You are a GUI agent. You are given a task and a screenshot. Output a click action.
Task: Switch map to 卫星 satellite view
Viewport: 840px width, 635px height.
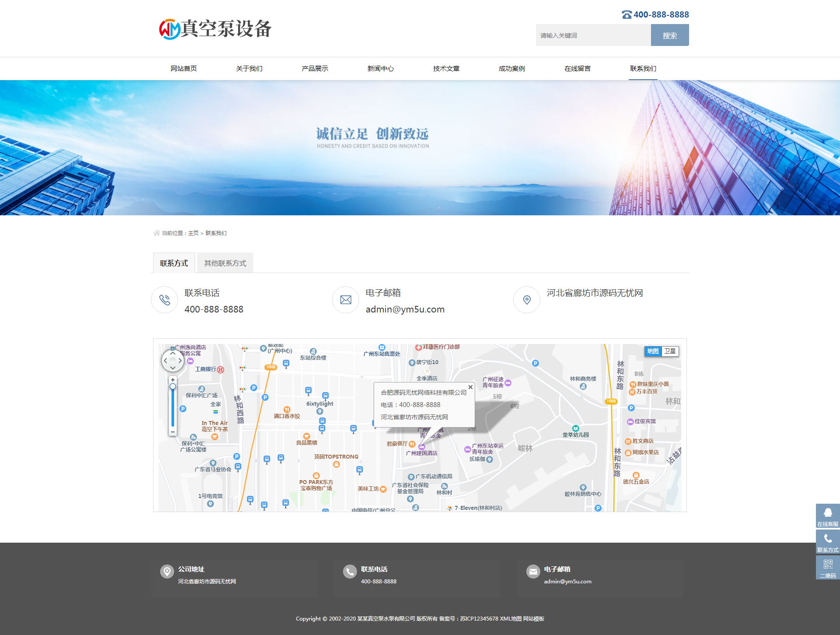670,351
